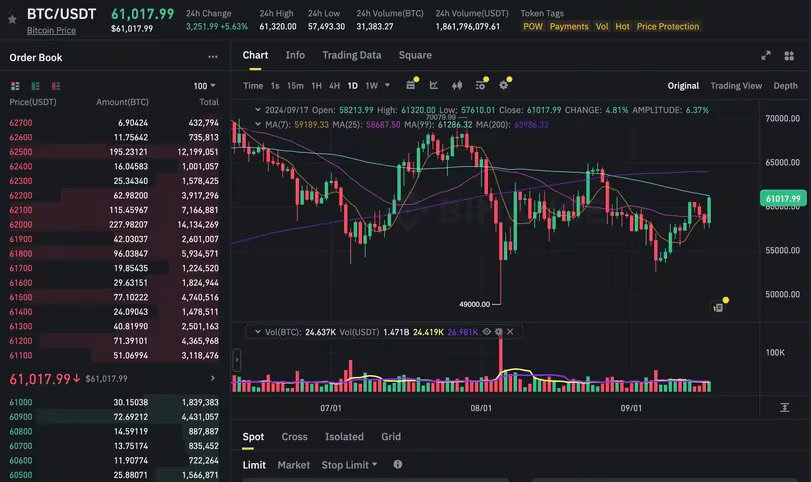Open the Stop Limit info icon
This screenshot has height=482, width=811.
pyautogui.click(x=398, y=464)
